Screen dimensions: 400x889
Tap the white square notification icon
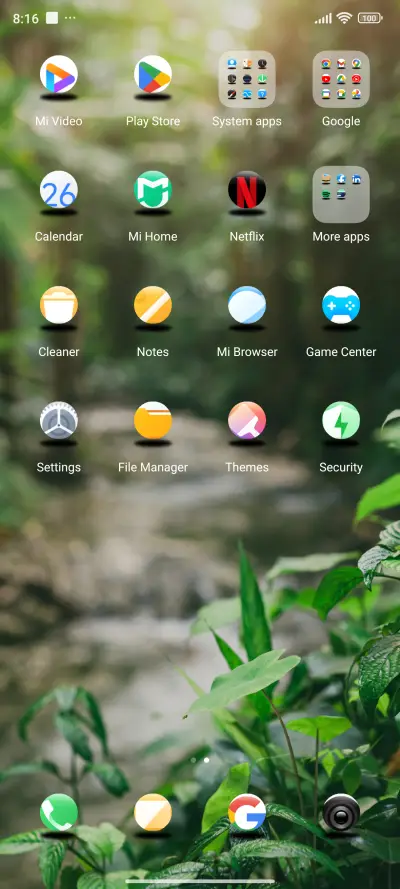(x=52, y=18)
